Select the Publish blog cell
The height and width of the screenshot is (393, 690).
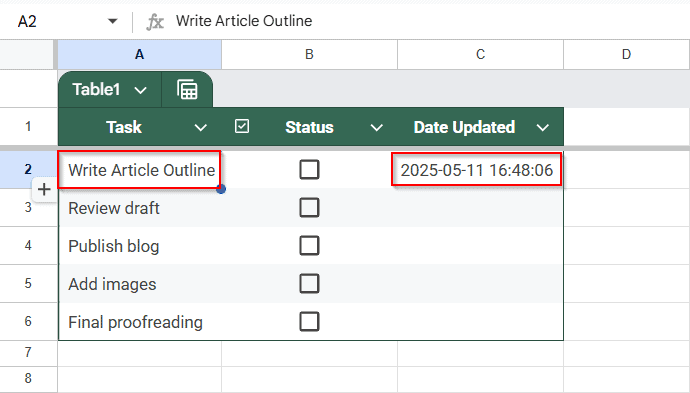pos(140,246)
